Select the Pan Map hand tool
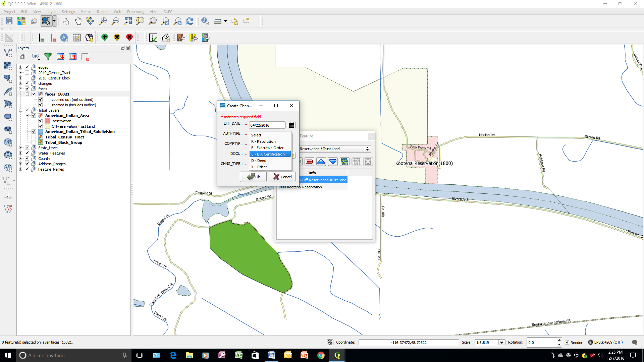644x362 pixels. tap(78, 21)
